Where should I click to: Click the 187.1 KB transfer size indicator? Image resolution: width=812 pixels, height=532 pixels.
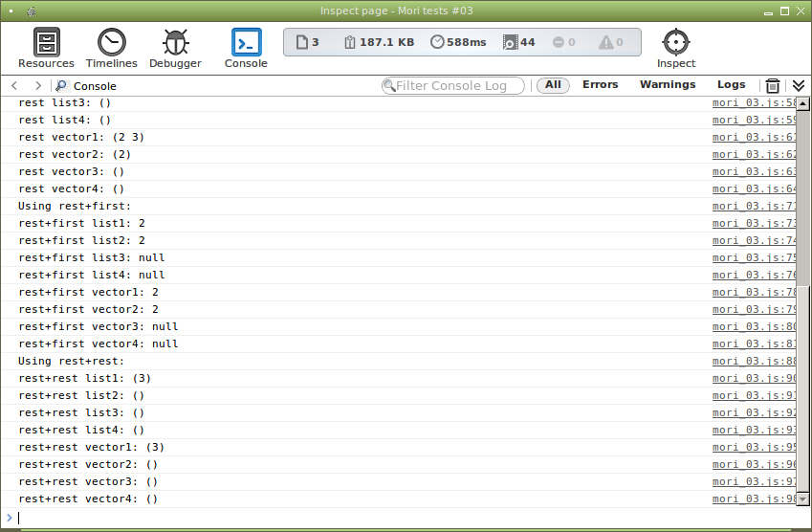(x=379, y=42)
